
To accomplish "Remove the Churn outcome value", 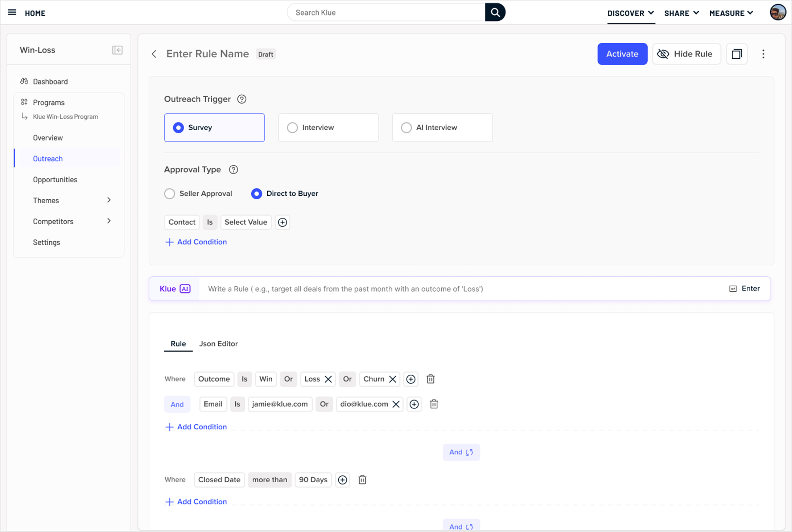I will coord(392,379).
